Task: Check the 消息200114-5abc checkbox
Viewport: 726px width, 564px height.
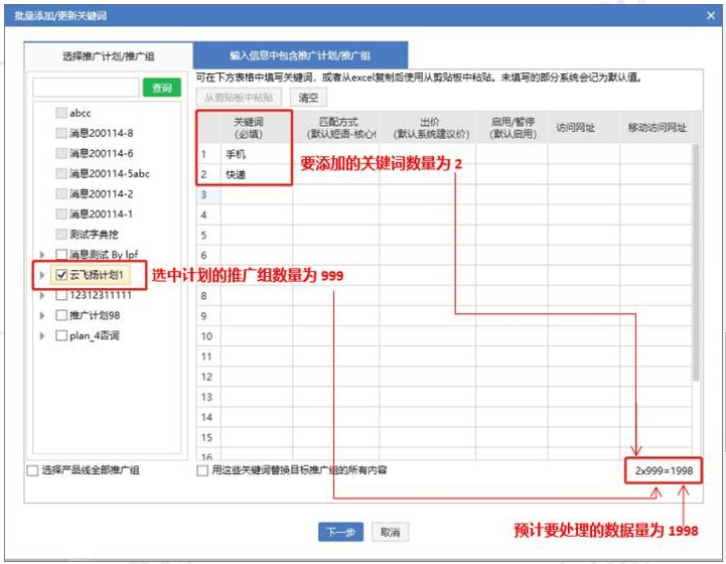Action: click(x=61, y=173)
